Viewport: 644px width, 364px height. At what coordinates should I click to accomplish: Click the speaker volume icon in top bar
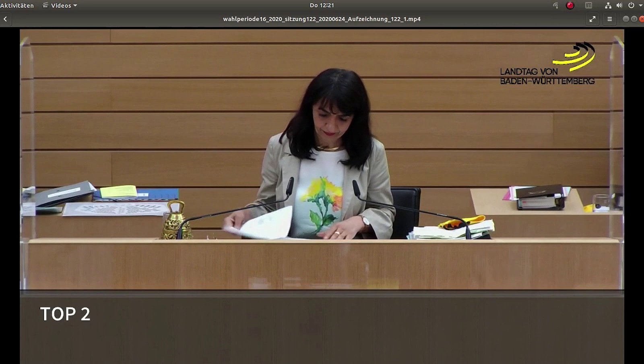pyautogui.click(x=619, y=5)
